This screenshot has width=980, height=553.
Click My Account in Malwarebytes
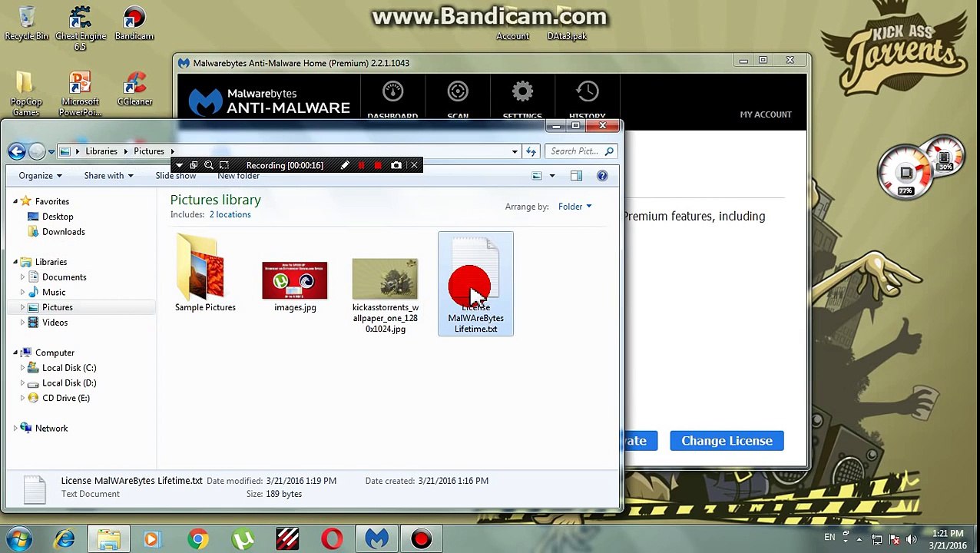(x=766, y=114)
